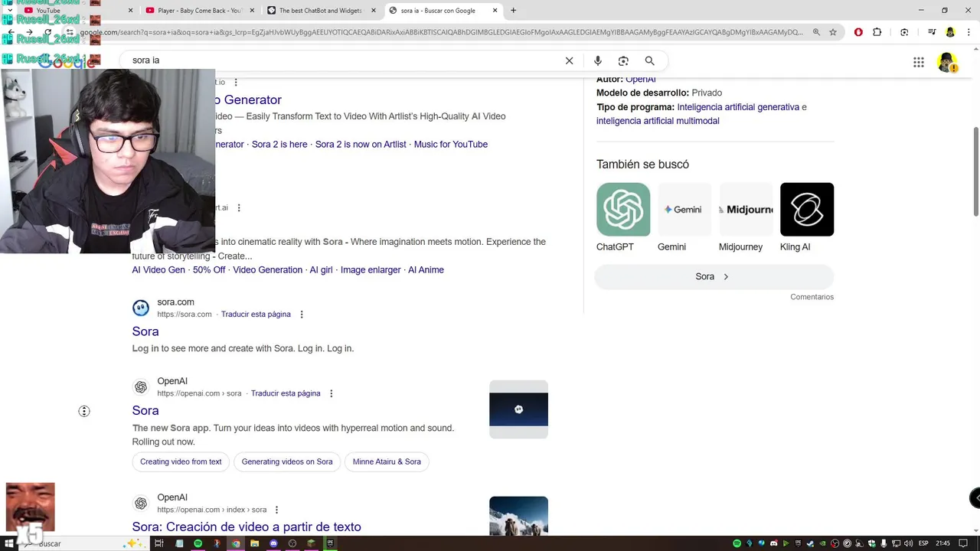The image size is (980, 551).
Task: Open the 'Sora 2 is here' sitelink
Action: click(279, 145)
